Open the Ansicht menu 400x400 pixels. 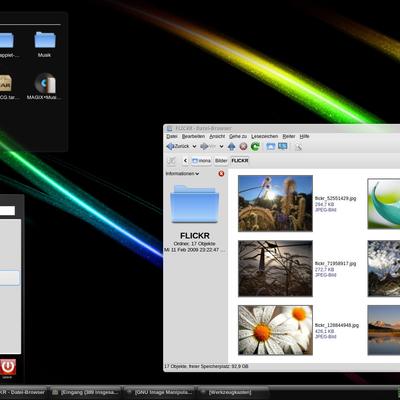217,136
